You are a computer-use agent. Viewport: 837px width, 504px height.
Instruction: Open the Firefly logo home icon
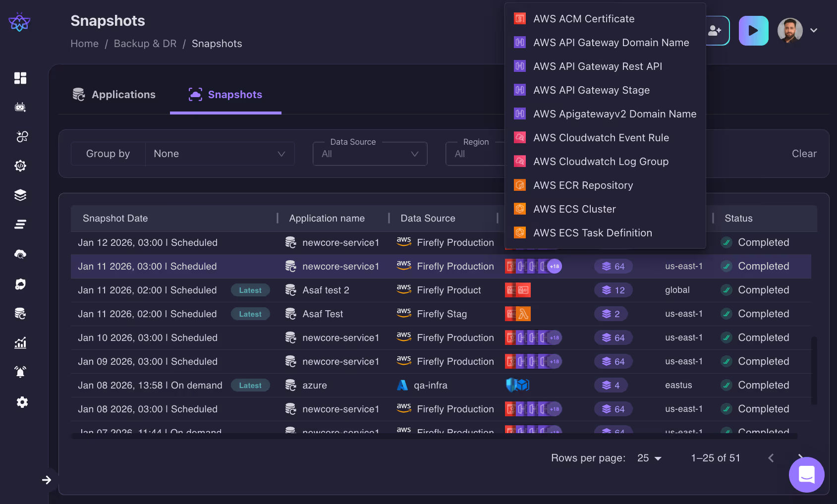[19, 22]
